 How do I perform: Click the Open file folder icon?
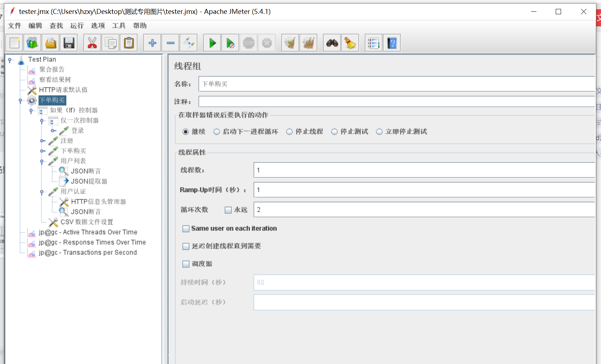pos(51,43)
